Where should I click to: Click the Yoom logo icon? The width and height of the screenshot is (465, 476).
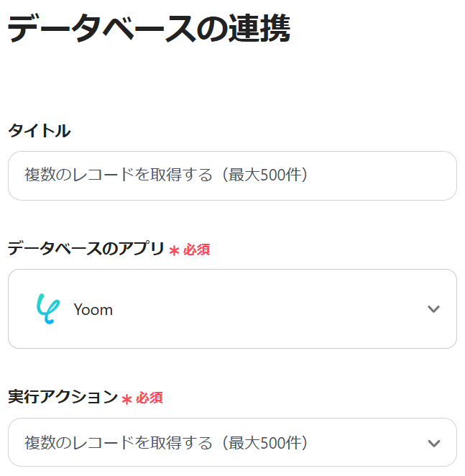pos(45,309)
